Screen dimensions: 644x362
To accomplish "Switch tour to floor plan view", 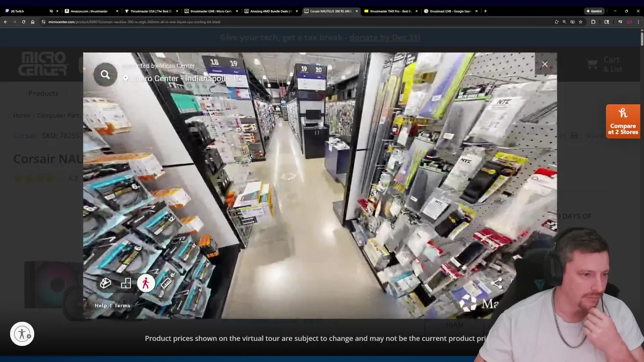I will click(x=126, y=284).
